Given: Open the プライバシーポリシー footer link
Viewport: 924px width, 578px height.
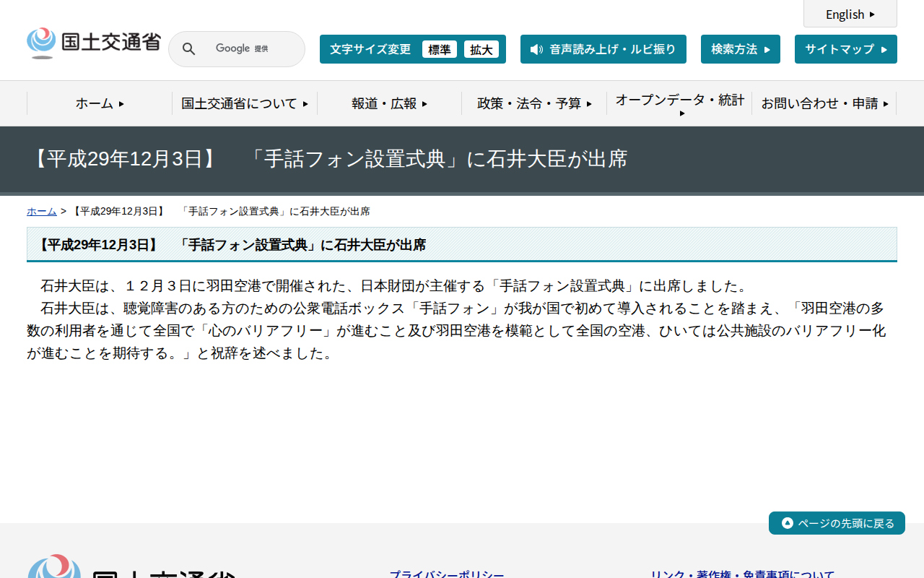Looking at the screenshot, I should tap(449, 573).
